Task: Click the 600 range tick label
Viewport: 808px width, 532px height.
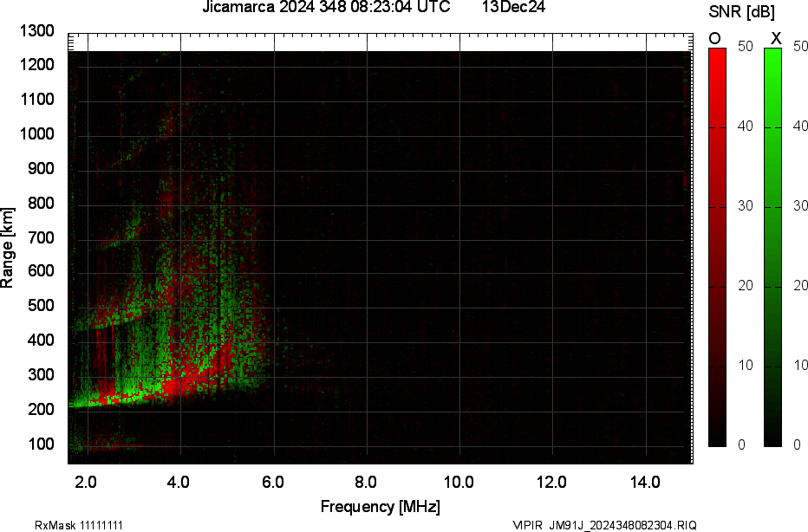Action: point(41,271)
